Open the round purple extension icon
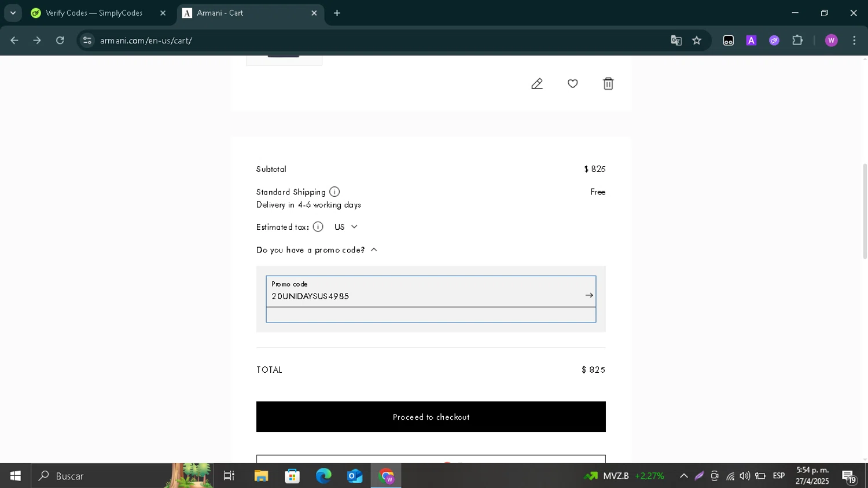This screenshot has width=868, height=488. 774,41
